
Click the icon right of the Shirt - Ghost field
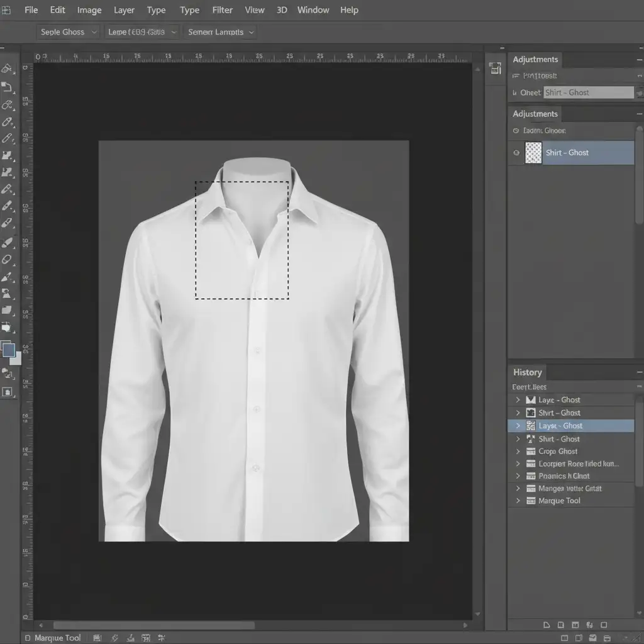pos(640,92)
